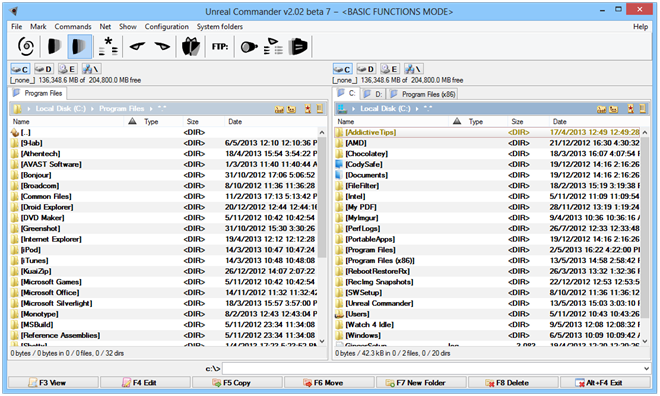Click the spiral Refresh icon in toolbar

click(x=26, y=46)
